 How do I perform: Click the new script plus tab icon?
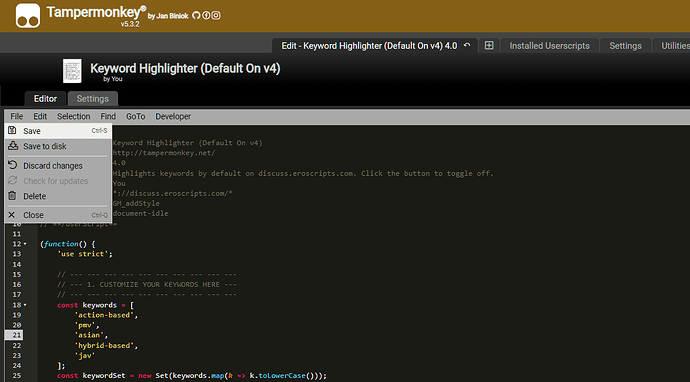pos(489,45)
